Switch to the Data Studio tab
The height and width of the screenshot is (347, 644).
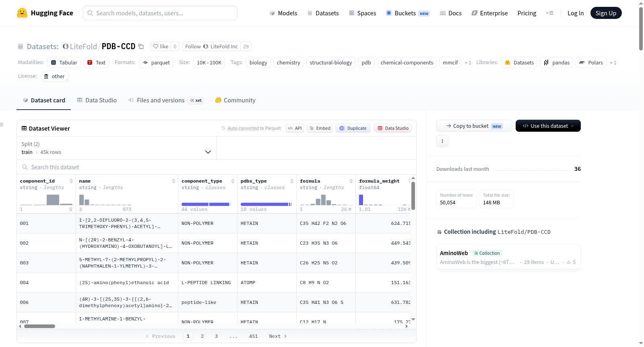97,100
